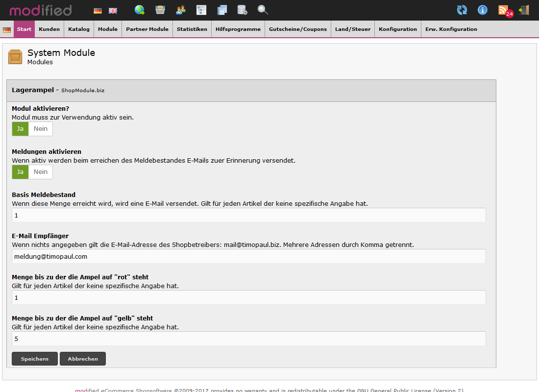Open search with the magnifier icon
The width and height of the screenshot is (539, 392).
pos(263,10)
